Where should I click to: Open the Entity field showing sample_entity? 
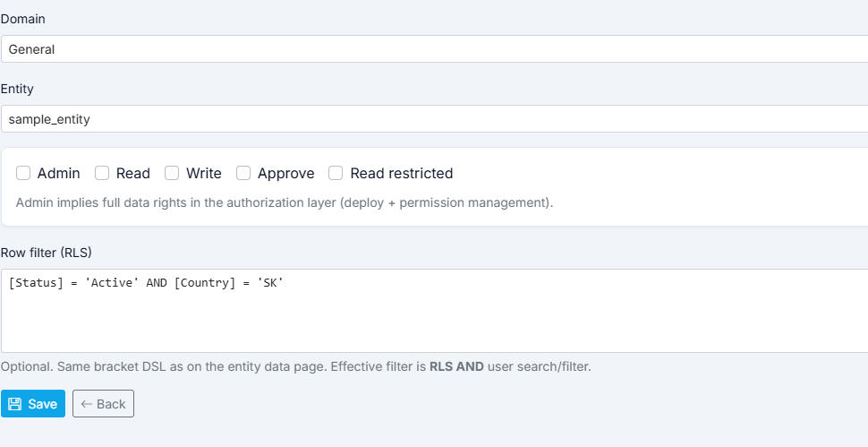435,118
